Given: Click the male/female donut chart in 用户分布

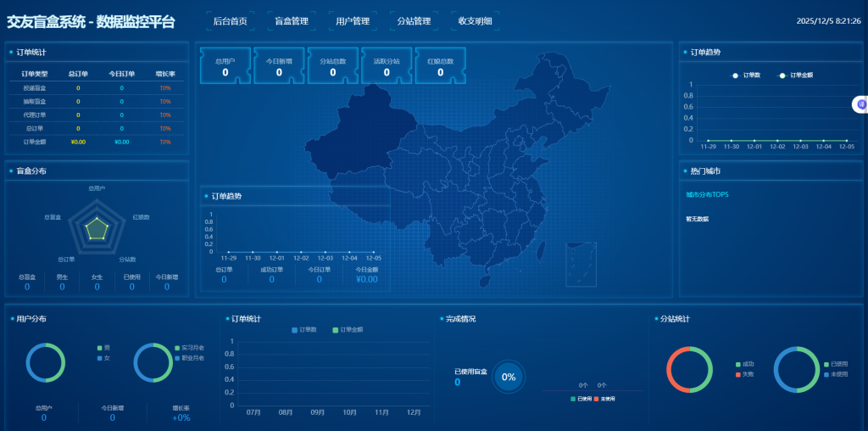Looking at the screenshot, I should point(46,363).
